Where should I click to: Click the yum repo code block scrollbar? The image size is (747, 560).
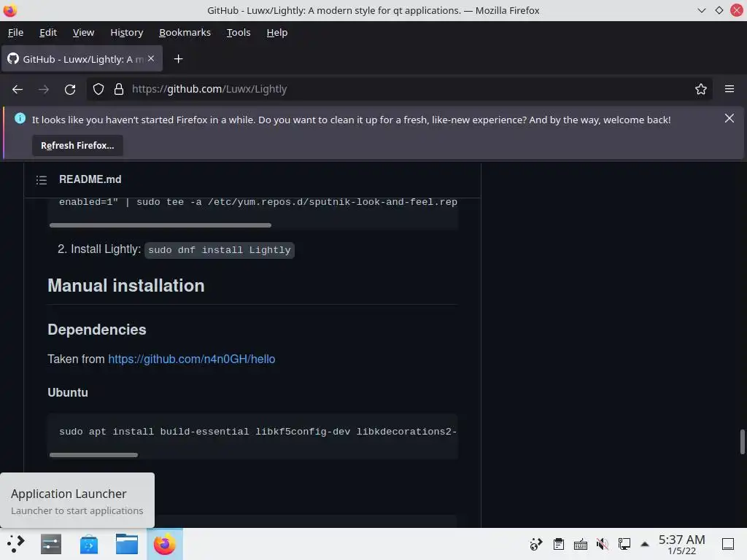(x=160, y=225)
